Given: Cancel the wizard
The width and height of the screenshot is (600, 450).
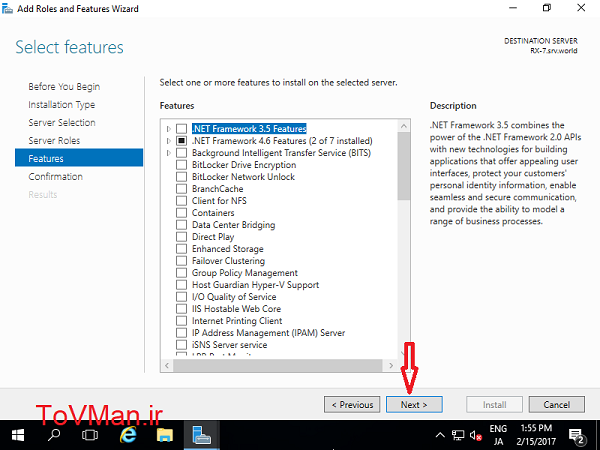Looking at the screenshot, I should (556, 404).
